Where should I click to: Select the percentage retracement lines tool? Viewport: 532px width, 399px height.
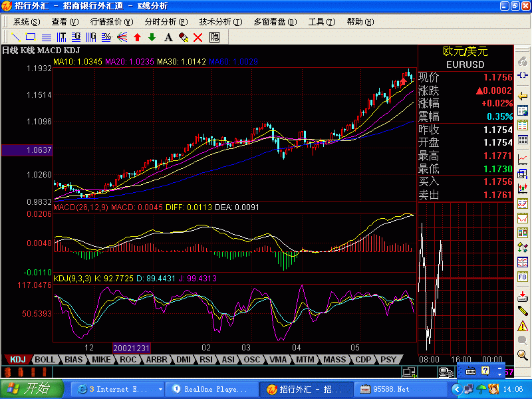(106, 37)
